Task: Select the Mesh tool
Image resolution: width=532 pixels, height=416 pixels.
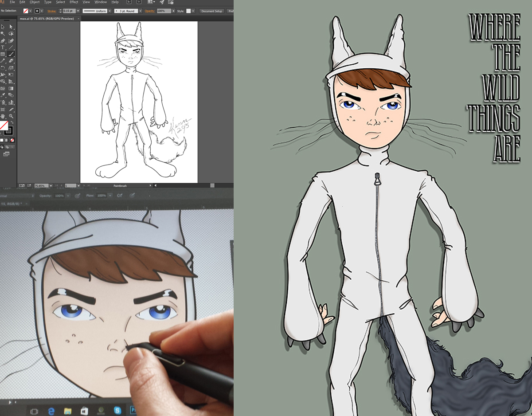Action: click(x=3, y=88)
